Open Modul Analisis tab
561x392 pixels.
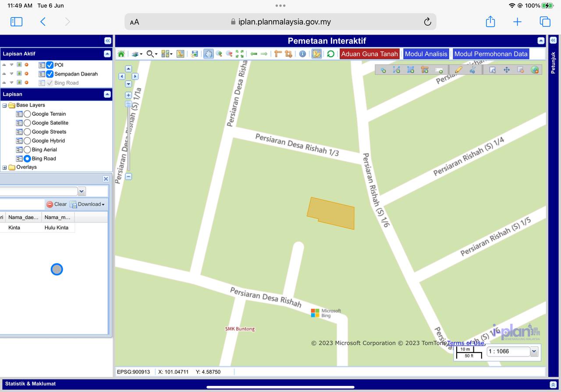click(x=426, y=54)
